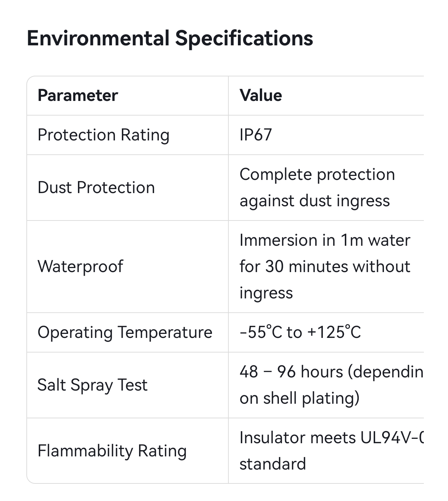The height and width of the screenshot is (501, 448).
Task: Click the Complete protection against dust ingress text
Action: (317, 188)
